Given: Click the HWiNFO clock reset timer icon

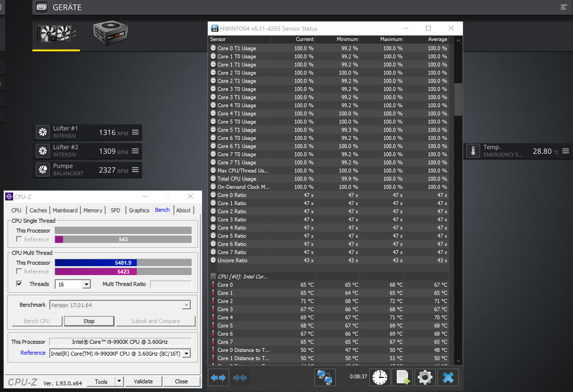Looking at the screenshot, I should click(x=380, y=377).
